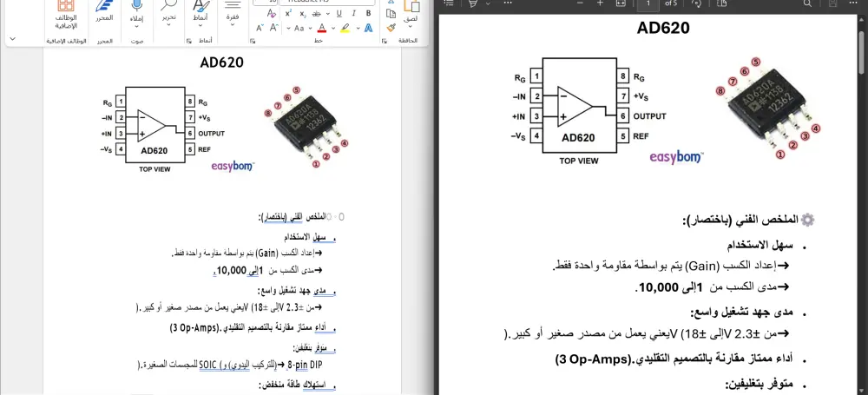Image resolution: width=868 pixels, height=395 pixels.
Task: Click "استهلاك طاقة منخفض" line in Word document
Action: pos(295,385)
